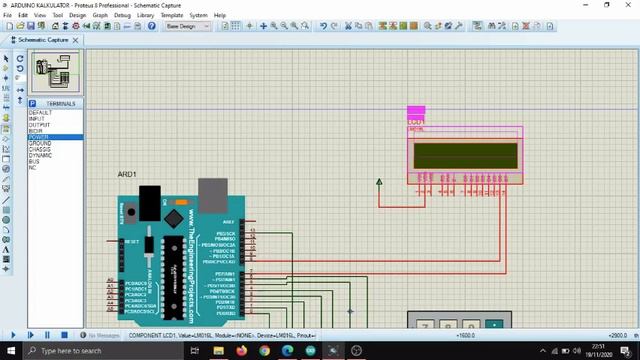Click the Cut scissors icon
Screen dimensions: 640x360
[348, 26]
